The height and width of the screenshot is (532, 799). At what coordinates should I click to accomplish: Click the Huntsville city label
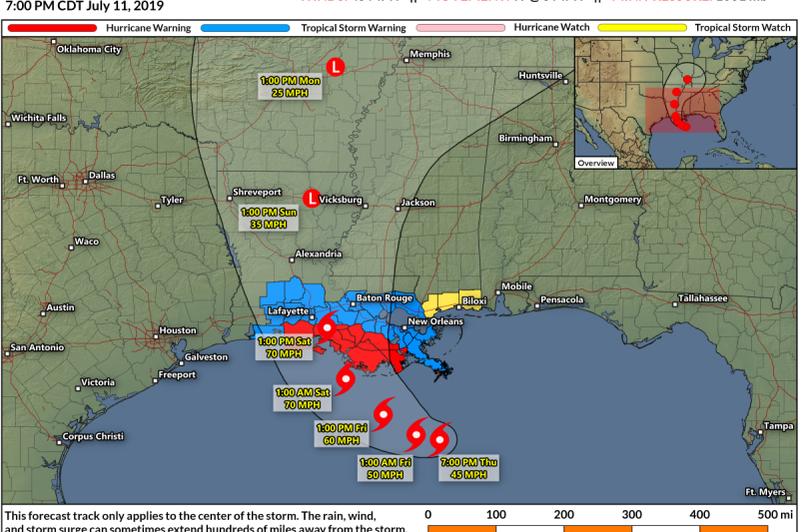coord(540,75)
